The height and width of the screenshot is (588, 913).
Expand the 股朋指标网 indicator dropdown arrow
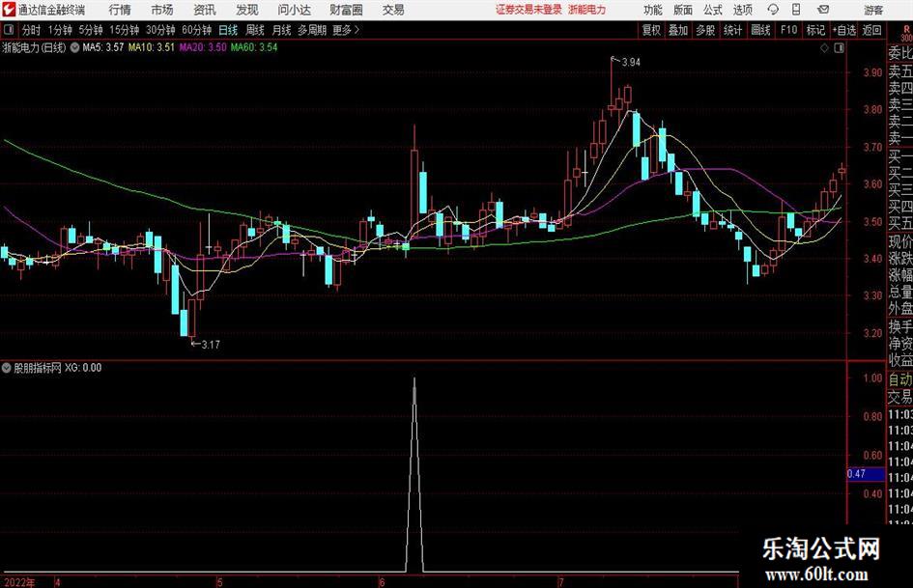7,367
